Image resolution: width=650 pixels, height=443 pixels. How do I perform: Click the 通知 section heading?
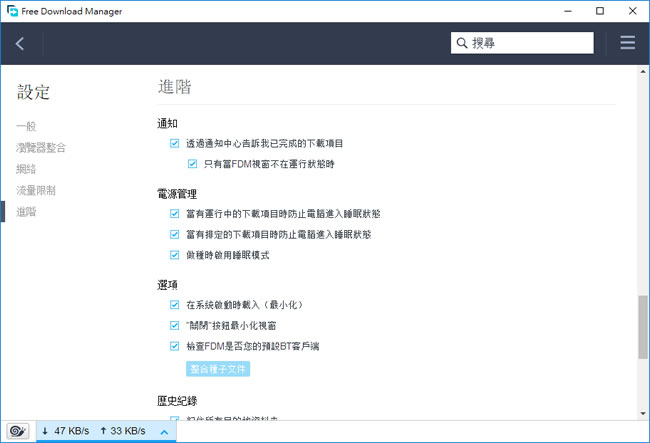(x=167, y=123)
